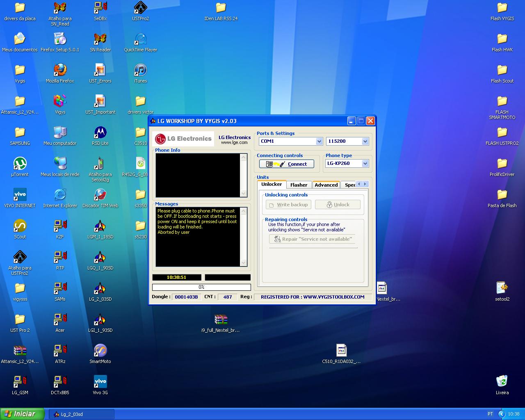Open the LG-KP260 phone type dropdown
Viewport: 525px width, 420px height.
(x=365, y=163)
